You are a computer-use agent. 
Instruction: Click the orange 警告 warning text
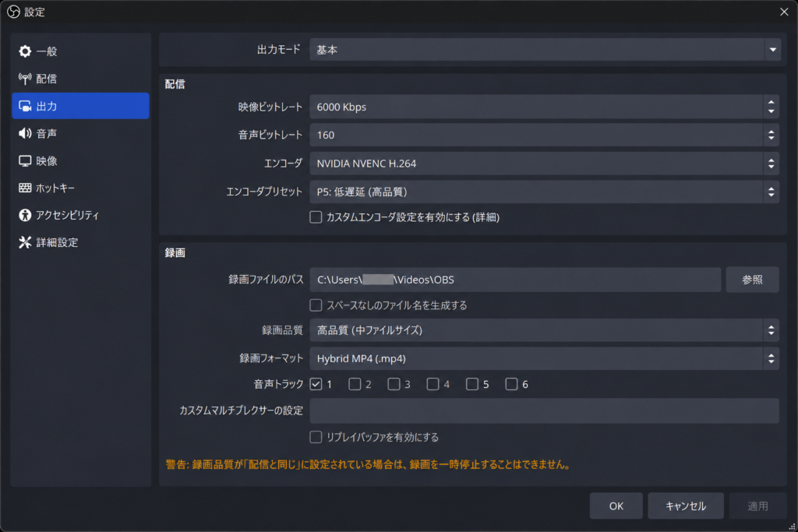pos(369,464)
